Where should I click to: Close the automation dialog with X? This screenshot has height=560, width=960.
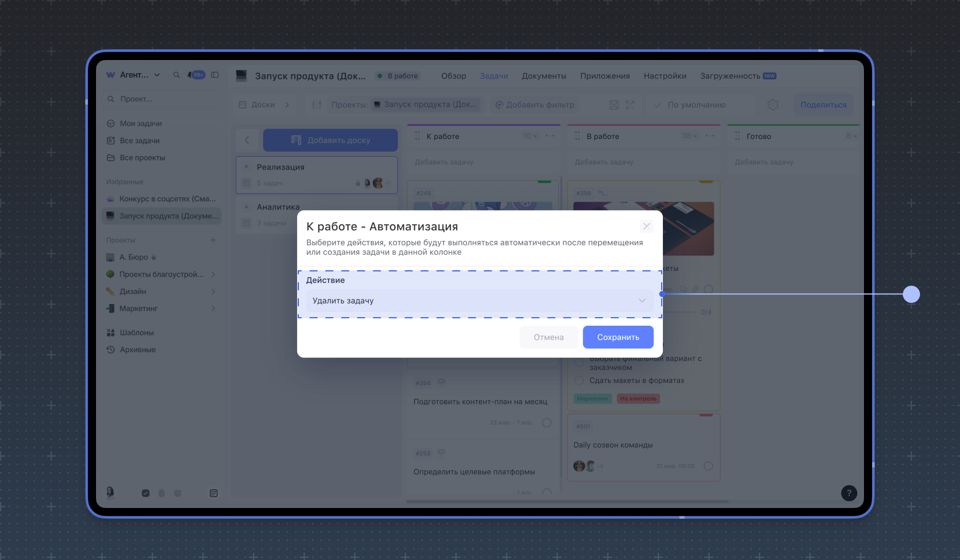646,226
